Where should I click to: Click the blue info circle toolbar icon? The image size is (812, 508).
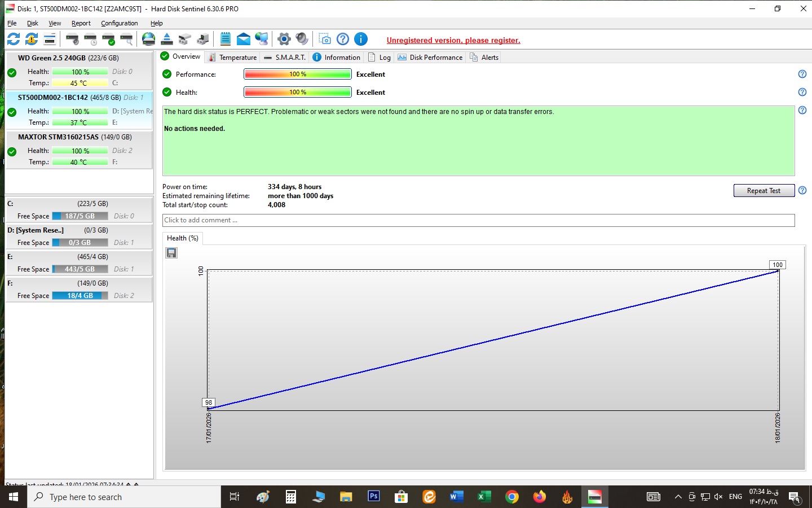(361, 39)
